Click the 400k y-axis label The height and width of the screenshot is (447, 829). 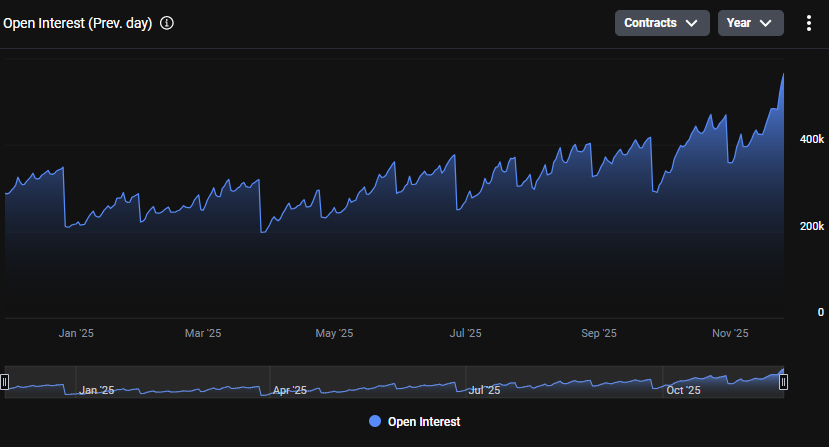tap(811, 139)
